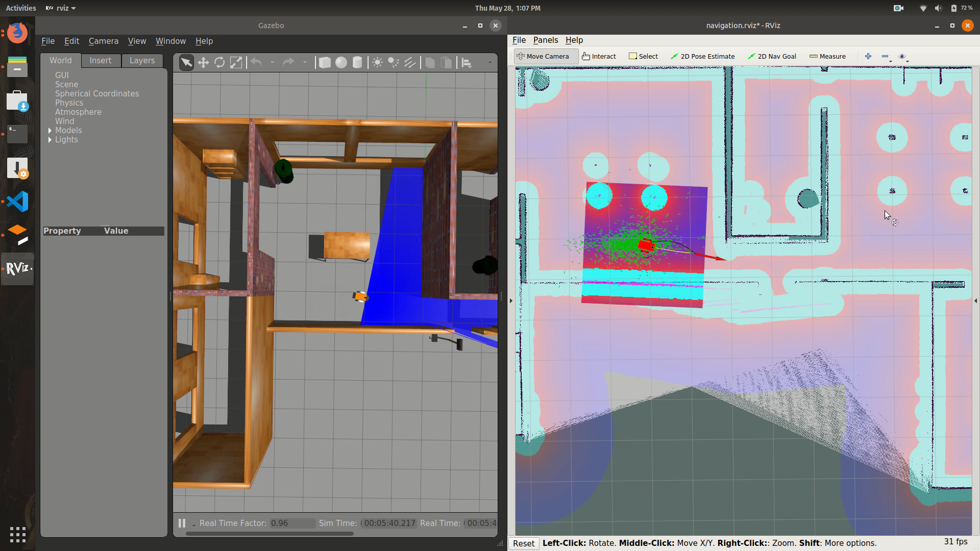The height and width of the screenshot is (551, 980).
Task: Open the Panels menu in RViz
Action: coord(545,40)
